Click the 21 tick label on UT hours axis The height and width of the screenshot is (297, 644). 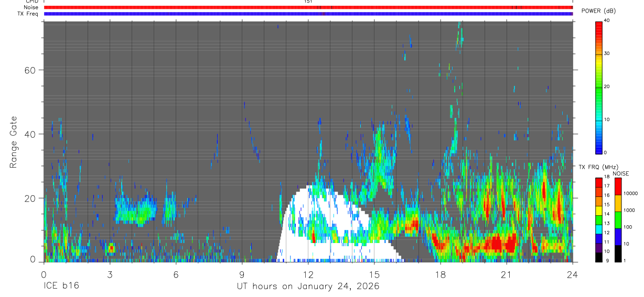pyautogui.click(x=506, y=274)
